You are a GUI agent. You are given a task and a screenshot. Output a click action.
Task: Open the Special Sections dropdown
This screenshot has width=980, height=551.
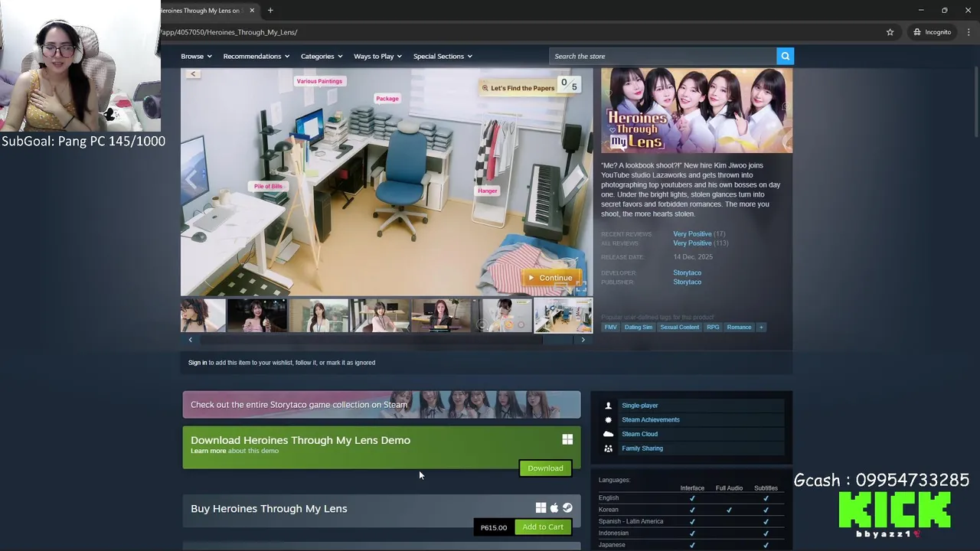tap(443, 56)
